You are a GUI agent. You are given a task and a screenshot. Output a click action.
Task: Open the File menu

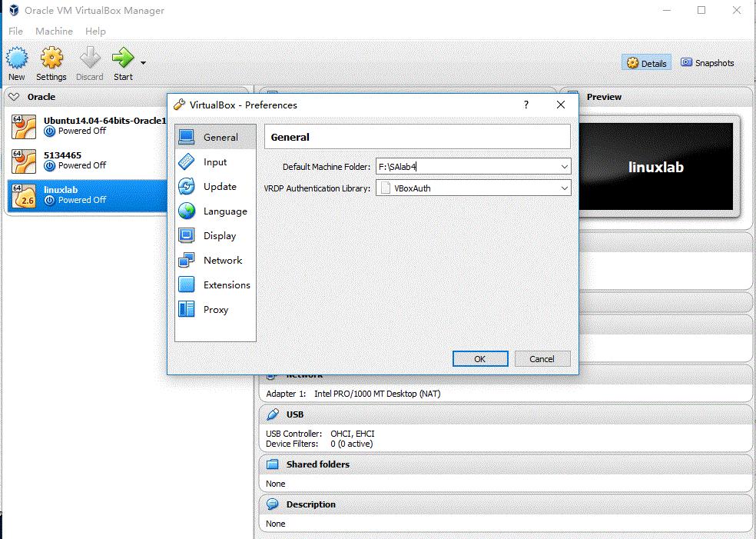click(x=15, y=31)
